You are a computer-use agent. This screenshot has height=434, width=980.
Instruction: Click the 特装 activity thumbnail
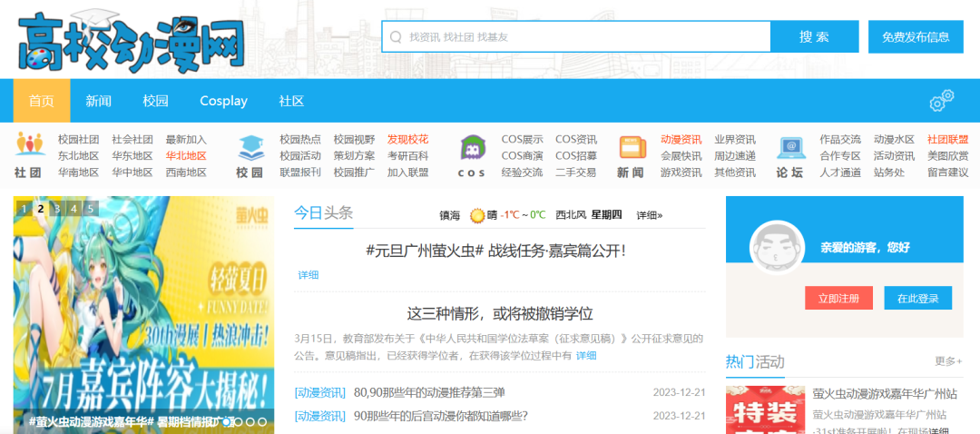[765, 409]
